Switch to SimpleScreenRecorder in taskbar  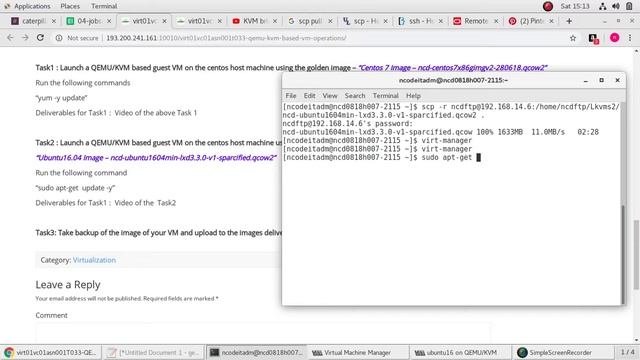tap(563, 352)
